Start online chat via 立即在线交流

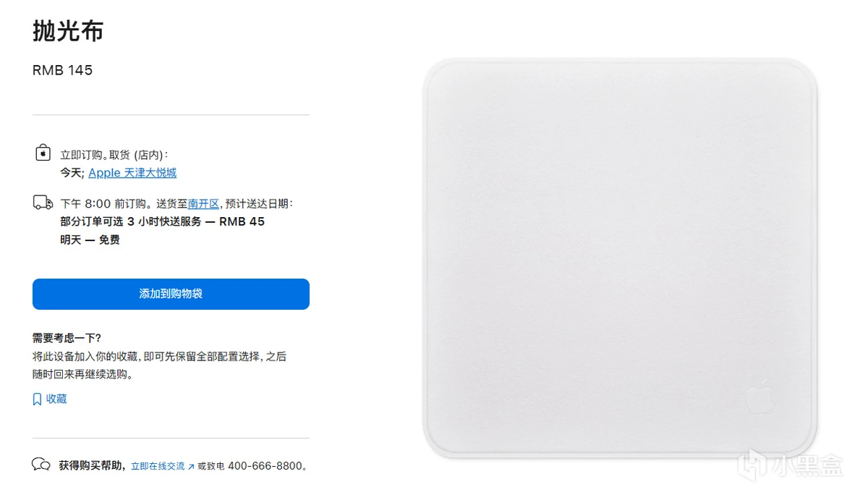coord(158,466)
